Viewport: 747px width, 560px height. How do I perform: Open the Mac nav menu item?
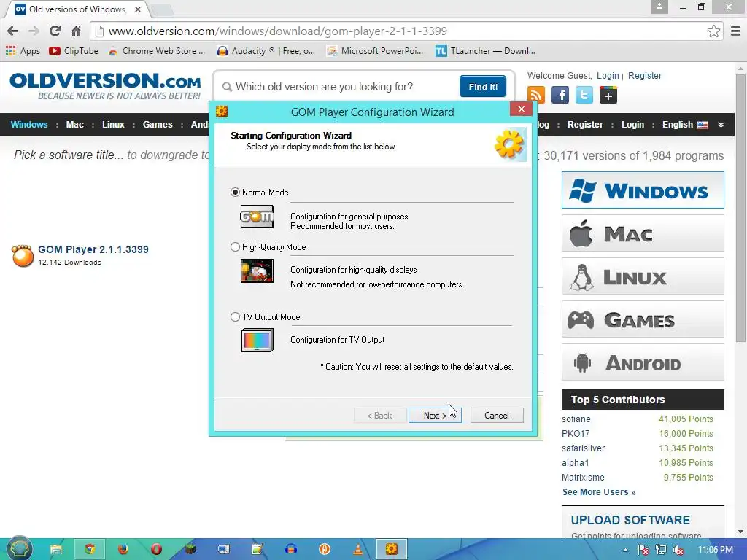[x=75, y=124]
